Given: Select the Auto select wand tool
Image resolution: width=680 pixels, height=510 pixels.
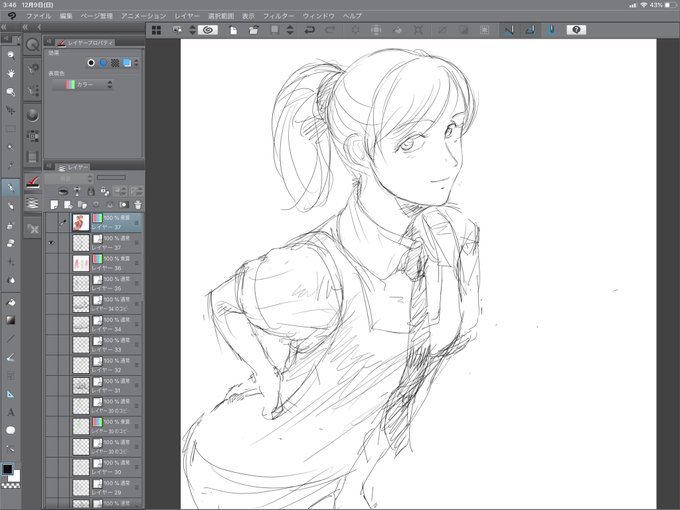Looking at the screenshot, I should pos(11,147).
